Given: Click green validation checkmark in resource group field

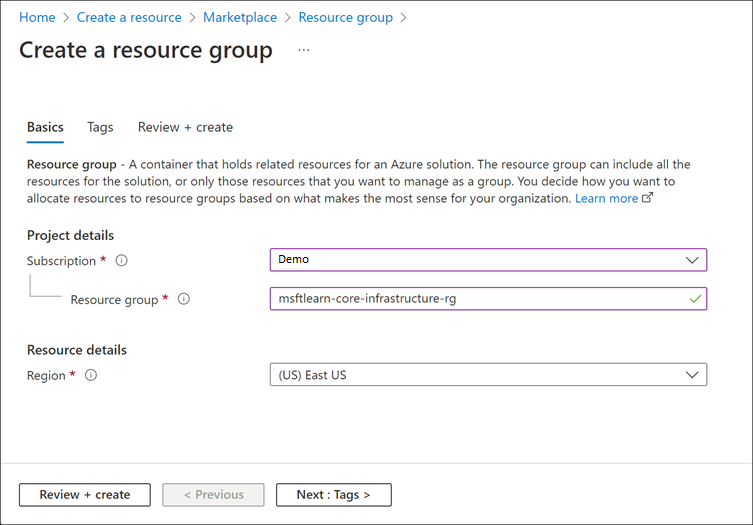Looking at the screenshot, I should pos(695,299).
